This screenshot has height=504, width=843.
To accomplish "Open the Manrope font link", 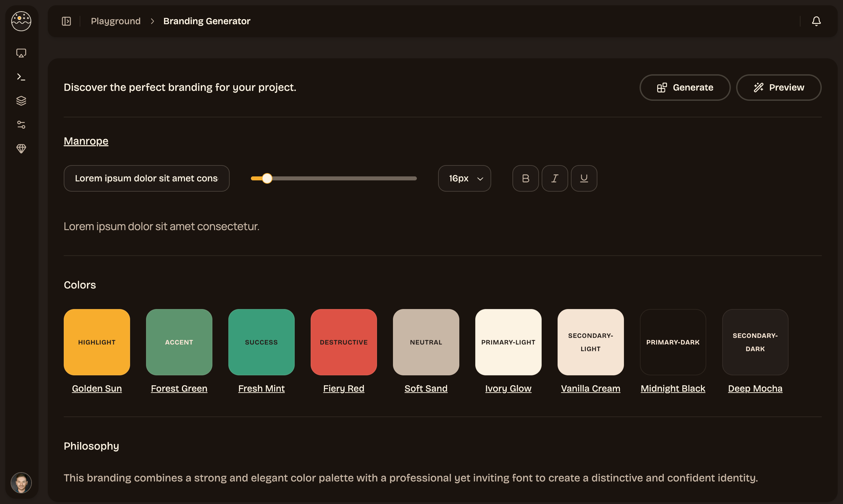I will click(86, 141).
